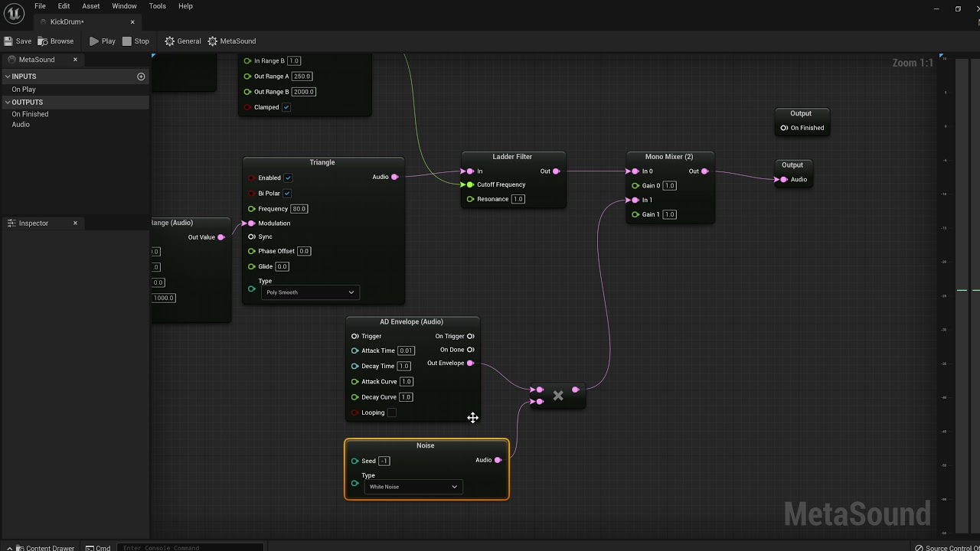Edit Triangle Frequency value 80.0
The image size is (980, 551).
(299, 209)
